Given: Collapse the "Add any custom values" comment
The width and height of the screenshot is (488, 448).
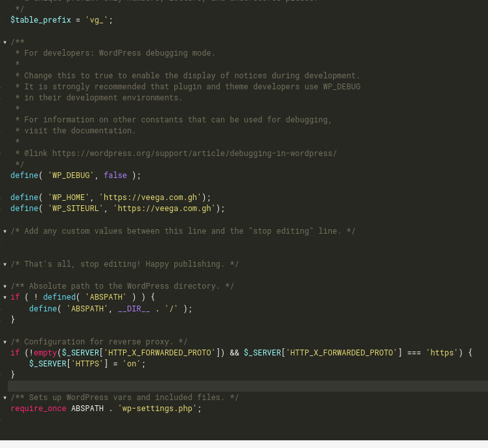Looking at the screenshot, I should 5,231.
